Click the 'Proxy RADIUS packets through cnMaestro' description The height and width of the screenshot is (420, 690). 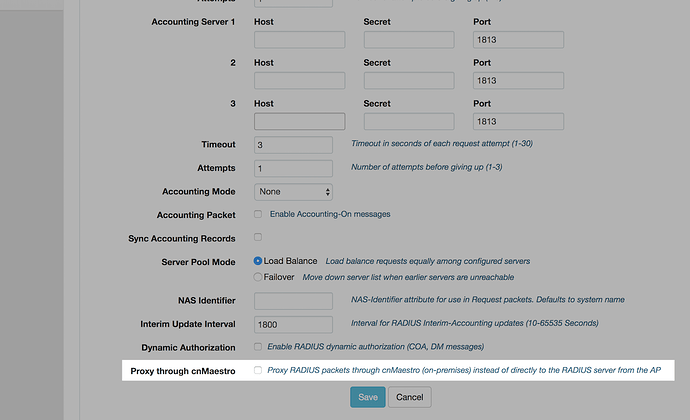[x=464, y=370]
